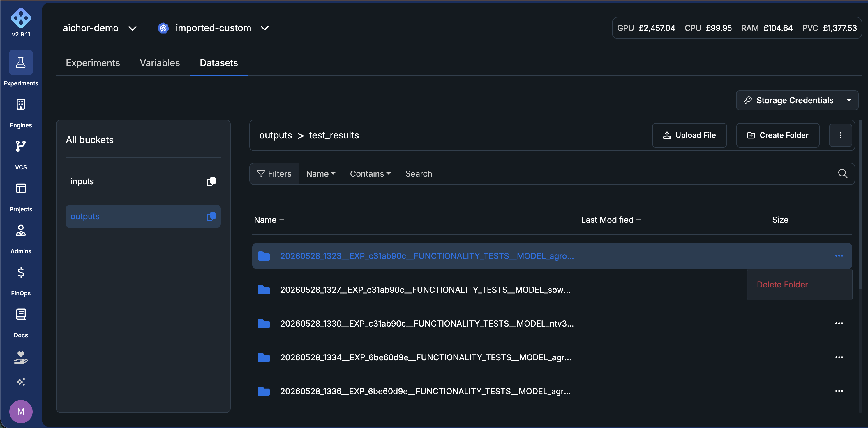Click the sparkles AI icon in sidebar
The image size is (868, 428).
21,382
